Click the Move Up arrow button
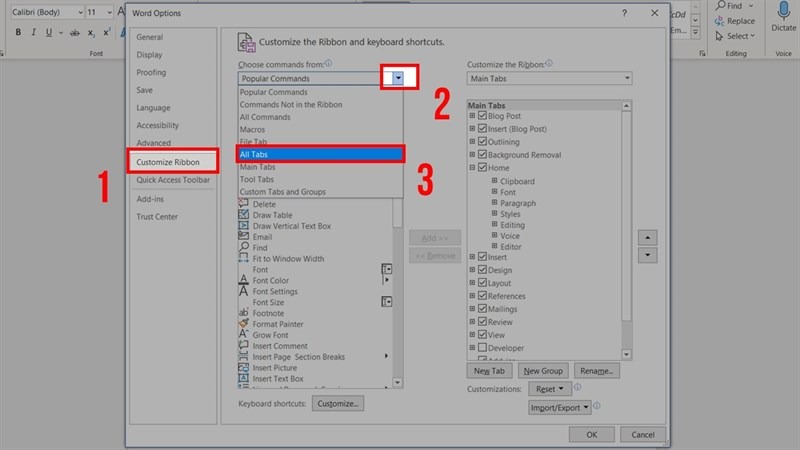Viewport: 800px width, 450px height. (x=648, y=237)
